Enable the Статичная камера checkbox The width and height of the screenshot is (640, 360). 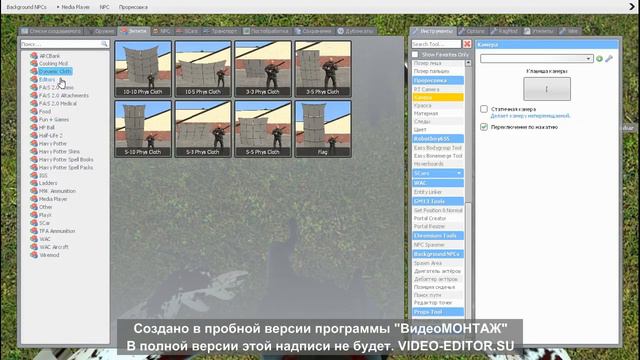point(484,109)
